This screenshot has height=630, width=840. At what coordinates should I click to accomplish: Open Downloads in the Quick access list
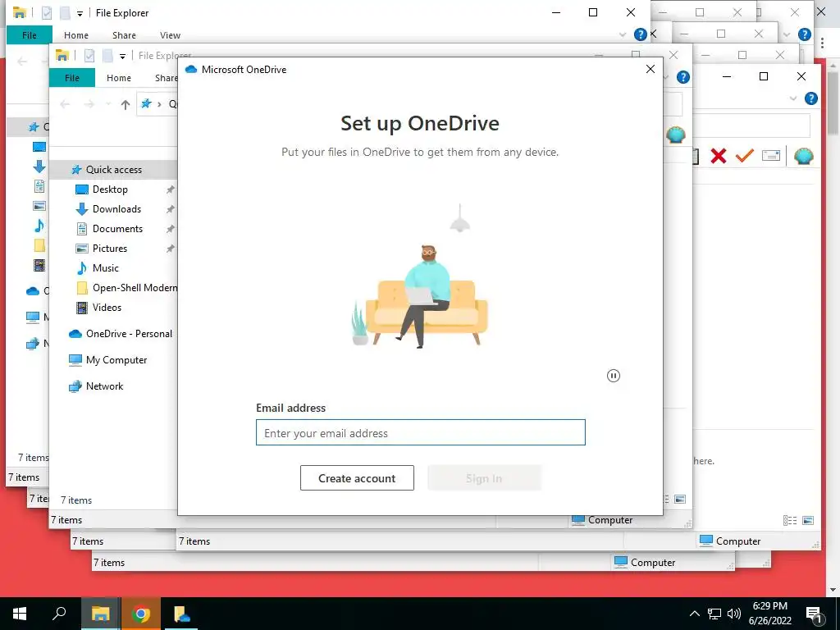pyautogui.click(x=116, y=209)
